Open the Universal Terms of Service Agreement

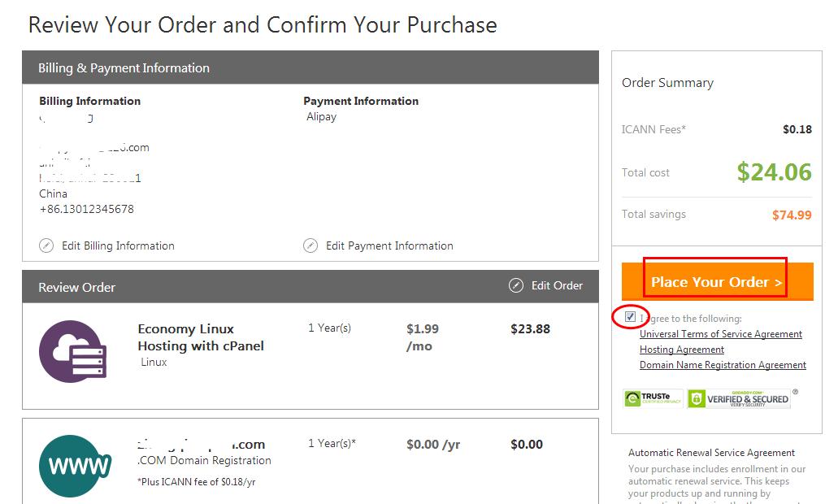pyautogui.click(x=721, y=334)
